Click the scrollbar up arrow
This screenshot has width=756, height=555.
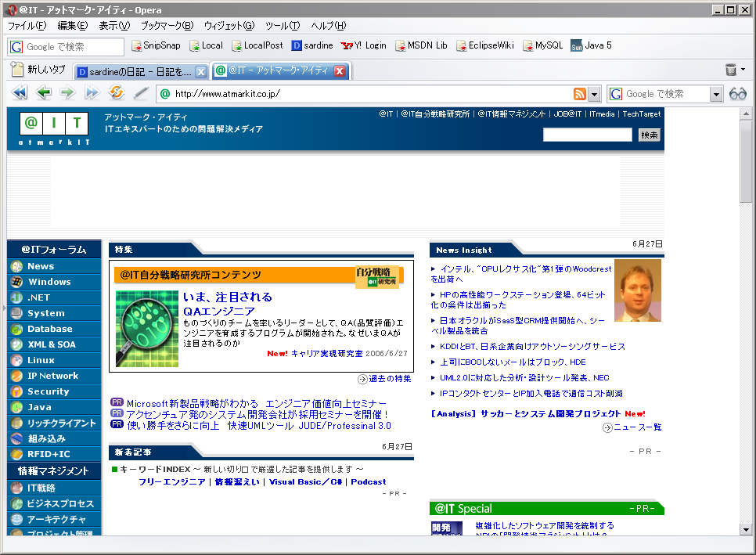(x=746, y=114)
